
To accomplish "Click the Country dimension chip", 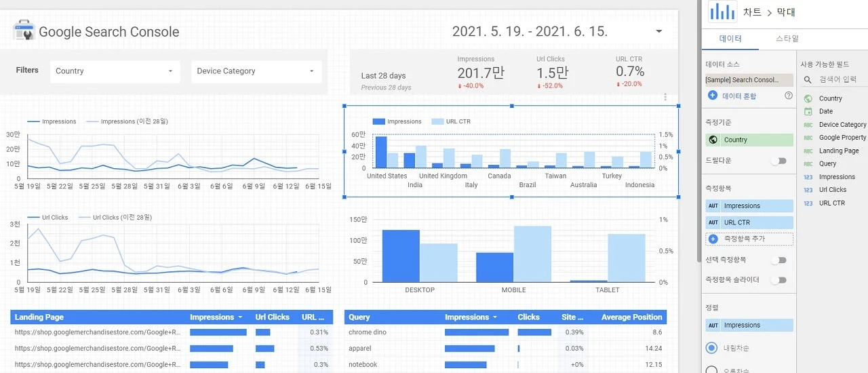I will [749, 140].
